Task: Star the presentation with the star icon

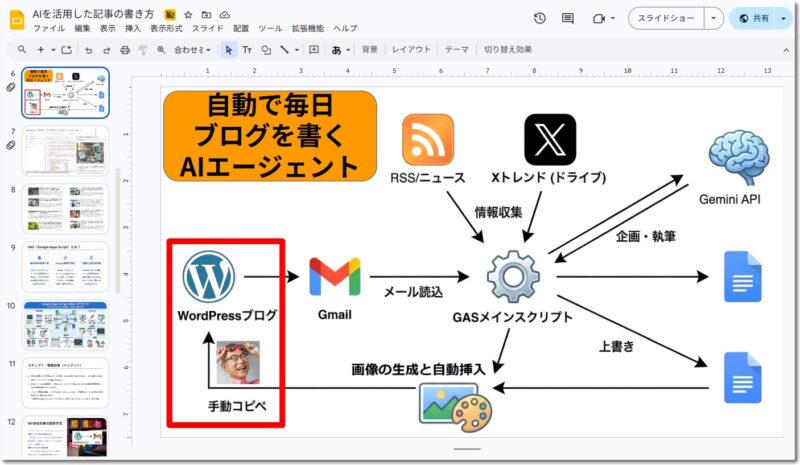Action: pyautogui.click(x=188, y=15)
